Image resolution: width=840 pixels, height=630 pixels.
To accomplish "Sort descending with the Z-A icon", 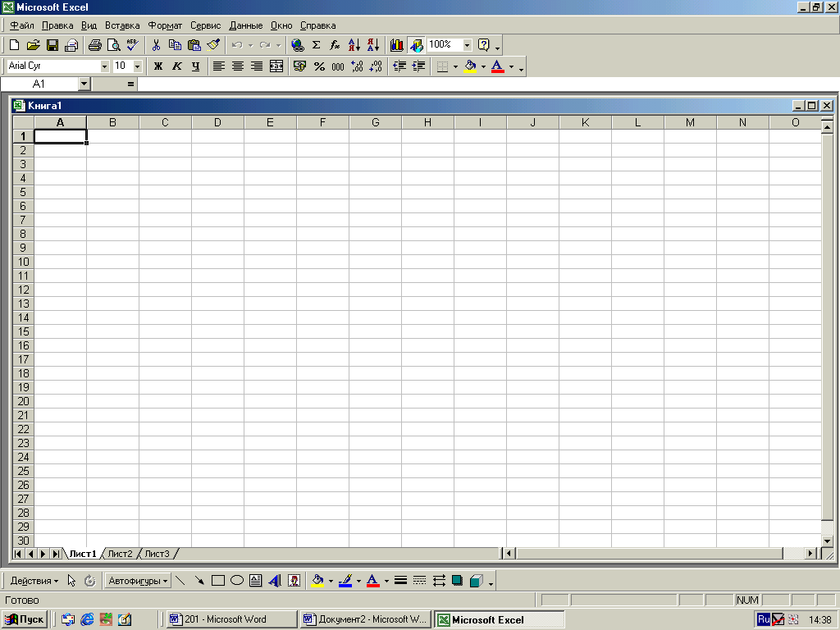I will [373, 45].
